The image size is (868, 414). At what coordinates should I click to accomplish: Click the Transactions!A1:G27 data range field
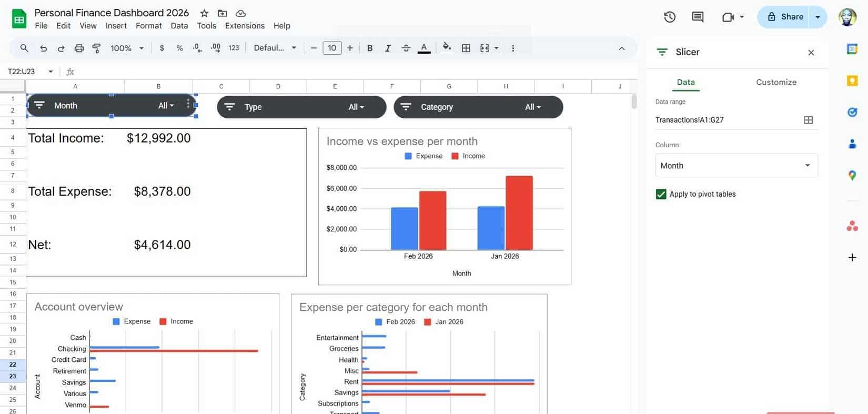[729, 120]
